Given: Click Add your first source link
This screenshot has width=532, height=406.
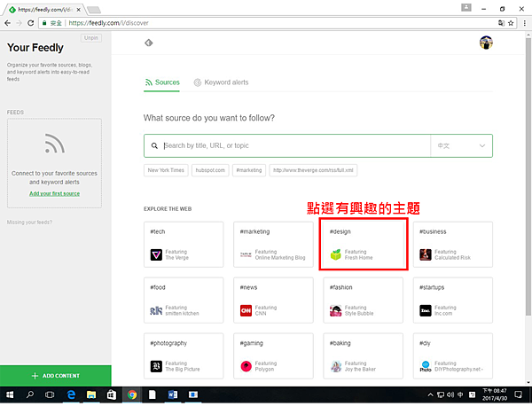Looking at the screenshot, I should [x=55, y=193].
